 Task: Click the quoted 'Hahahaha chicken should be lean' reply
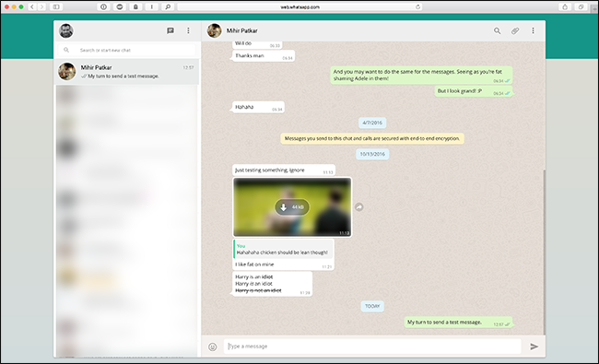click(283, 249)
